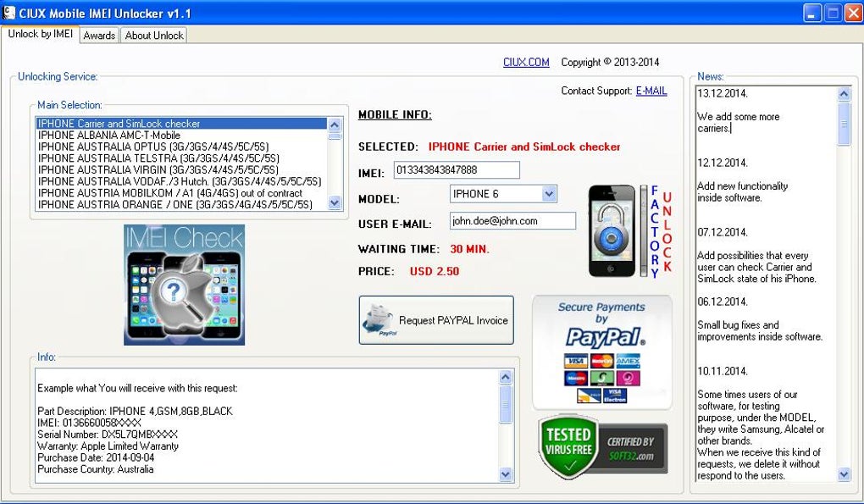This screenshot has width=864, height=504.
Task: Click the Visa card icon
Action: pos(575,362)
